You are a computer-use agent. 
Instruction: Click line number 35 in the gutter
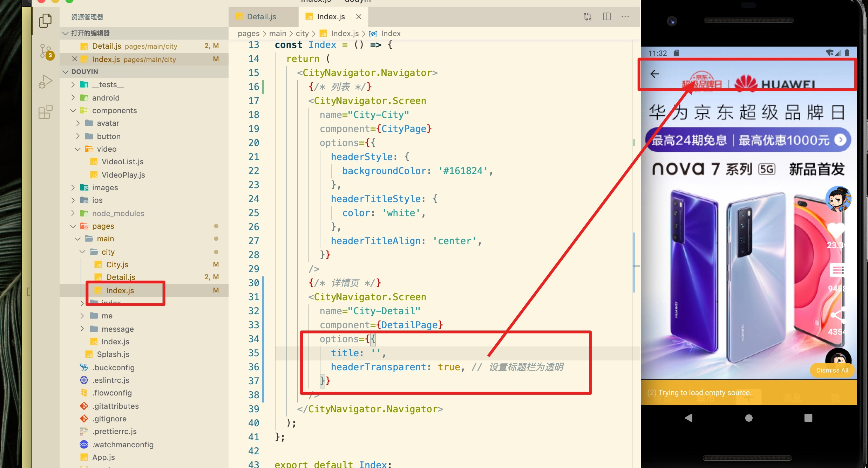253,353
